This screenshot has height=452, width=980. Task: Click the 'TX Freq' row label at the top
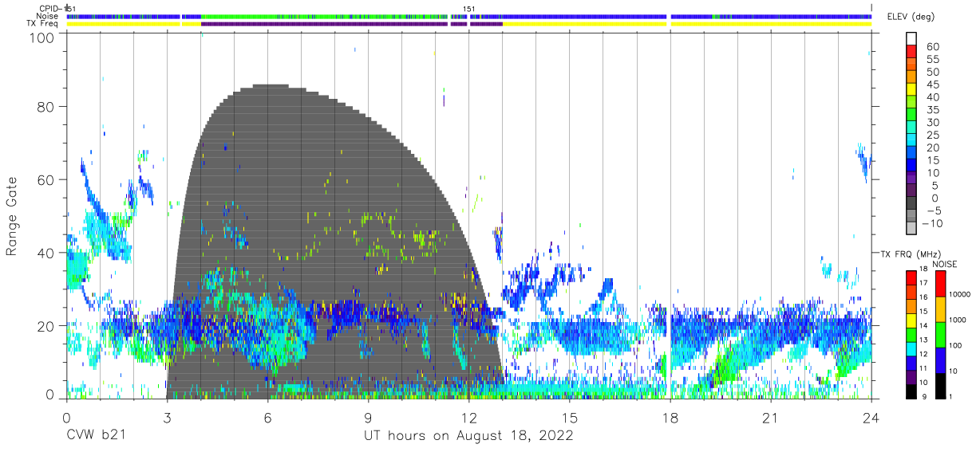(43, 24)
